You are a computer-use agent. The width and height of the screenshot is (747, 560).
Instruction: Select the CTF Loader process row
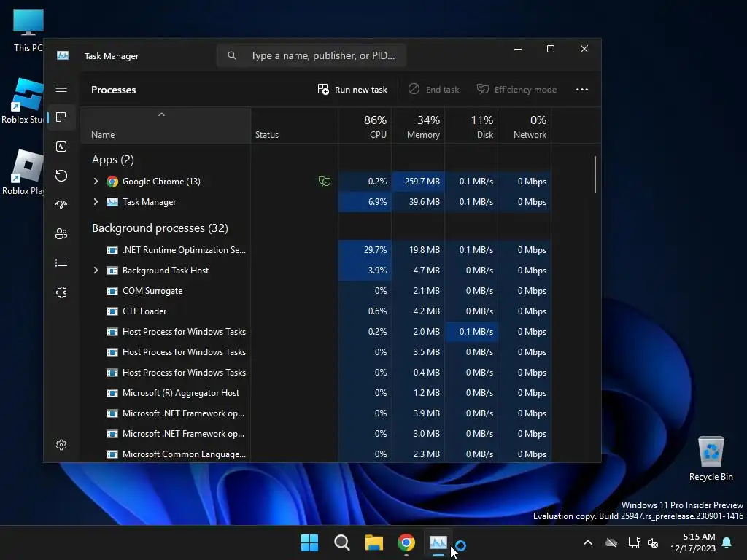coord(317,311)
